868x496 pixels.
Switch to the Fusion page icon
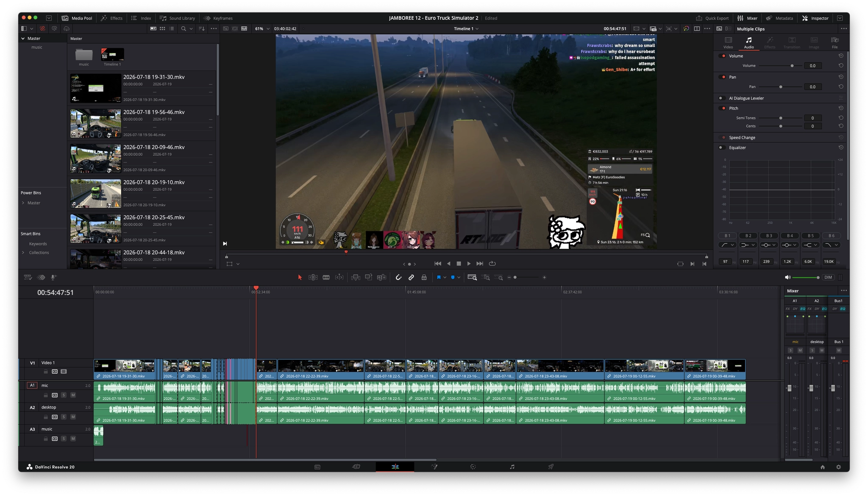[434, 467]
